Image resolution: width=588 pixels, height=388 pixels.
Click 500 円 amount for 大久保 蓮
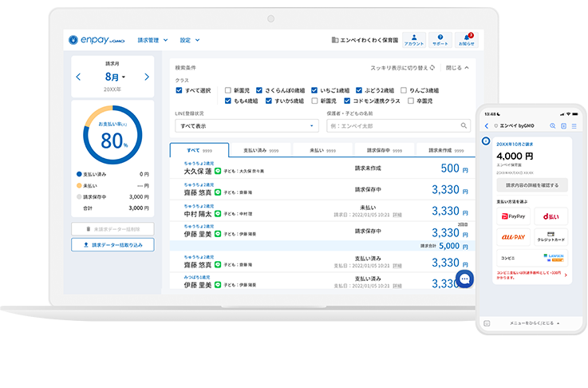454,168
